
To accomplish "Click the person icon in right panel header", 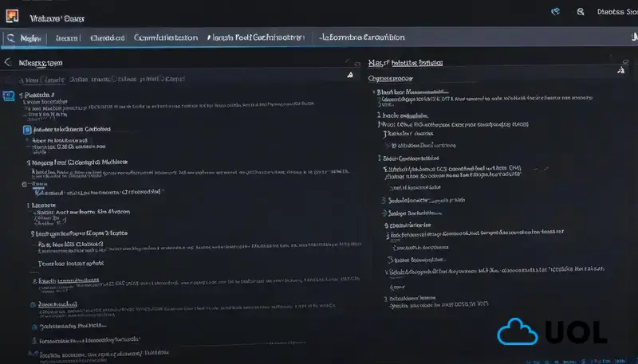I will [x=621, y=70].
